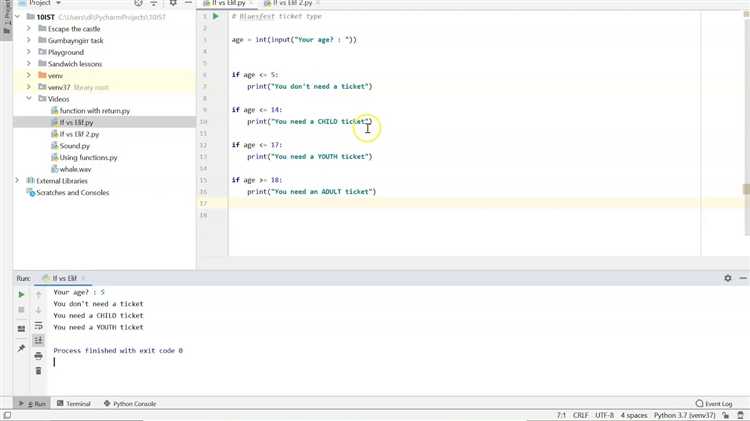Click the down stack trace arrow
This screenshot has height=421, width=750.
pos(38,310)
